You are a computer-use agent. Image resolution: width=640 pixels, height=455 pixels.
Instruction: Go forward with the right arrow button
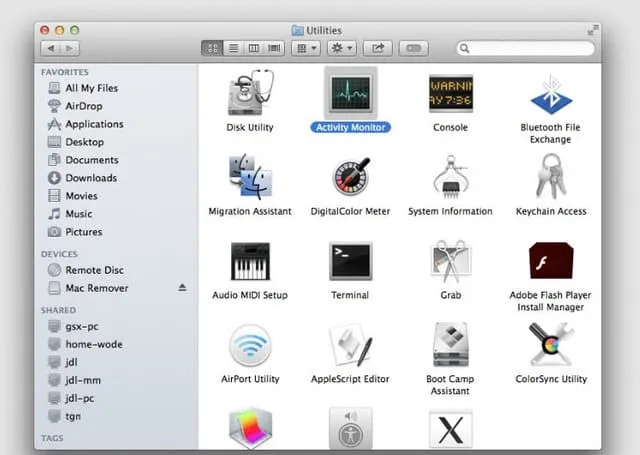click(x=70, y=48)
